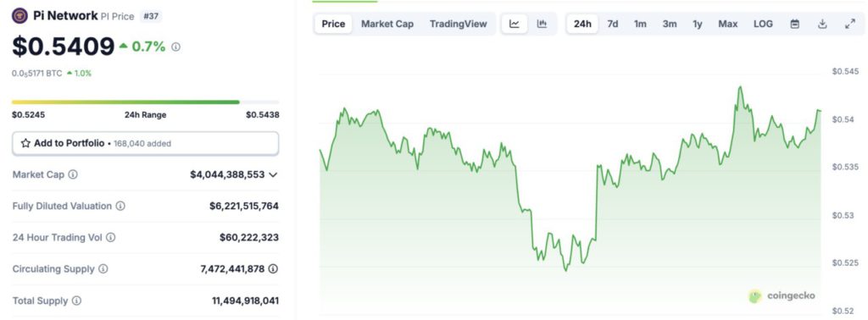Click info icon next to Market Cap

point(73,174)
